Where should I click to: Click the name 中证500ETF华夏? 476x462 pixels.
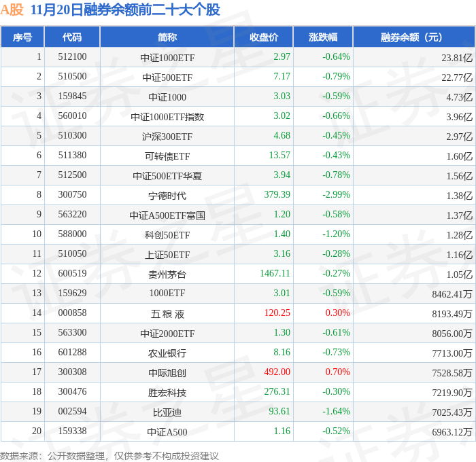click(x=167, y=176)
